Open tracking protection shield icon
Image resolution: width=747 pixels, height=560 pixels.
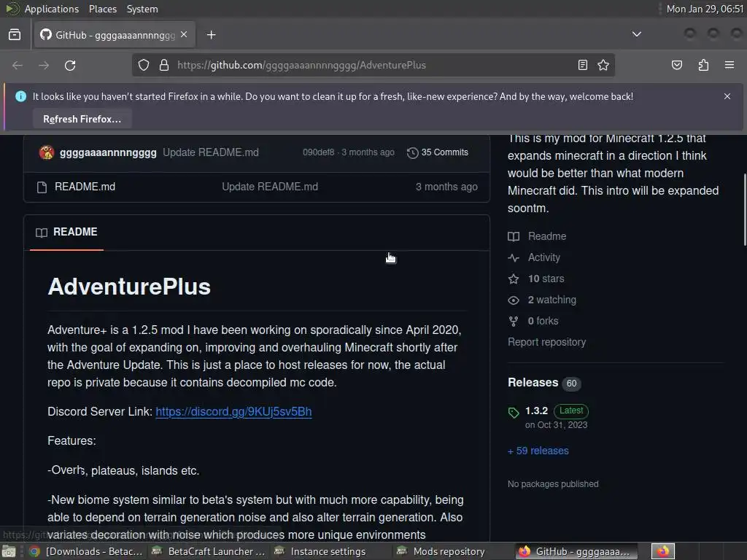click(x=144, y=65)
